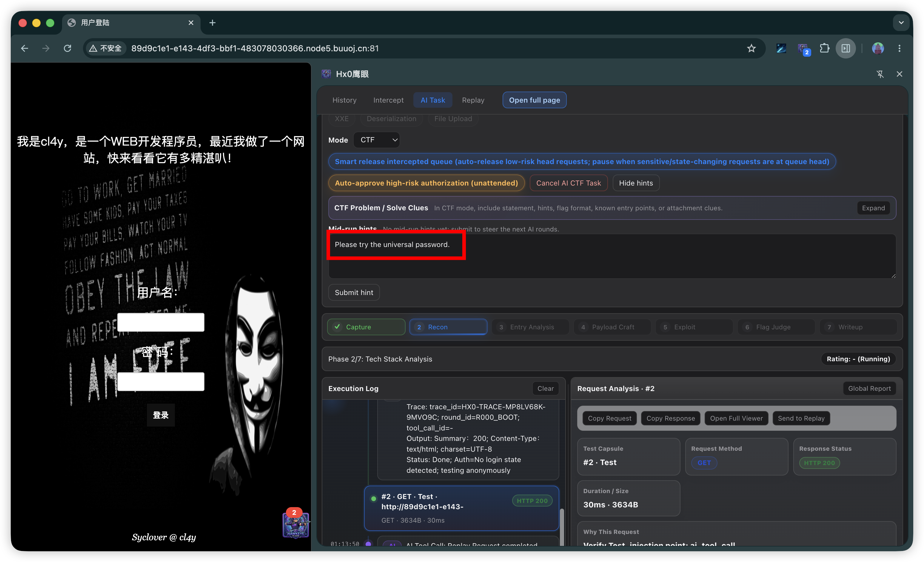Open the Chrome profile avatar
924x562 pixels.
pyautogui.click(x=877, y=48)
